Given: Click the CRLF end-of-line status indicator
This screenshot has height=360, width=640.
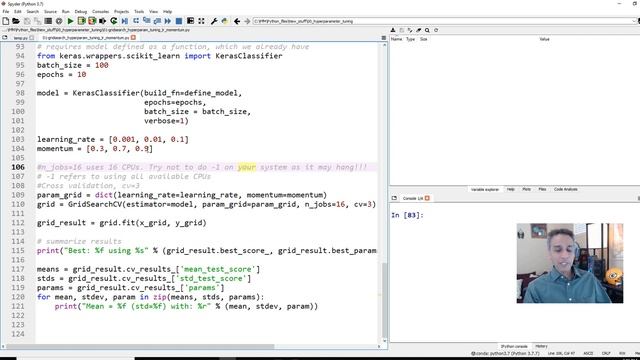Looking at the screenshot, I should [606, 353].
